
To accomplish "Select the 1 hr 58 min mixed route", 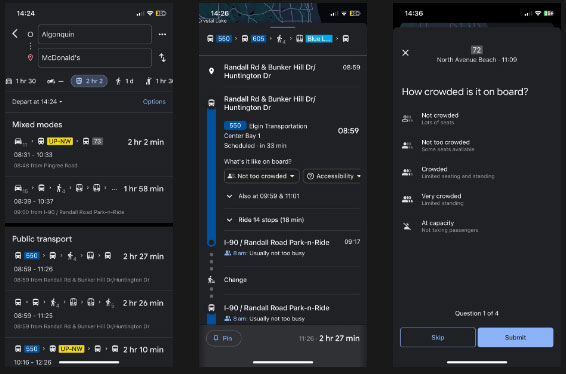I will [89, 200].
